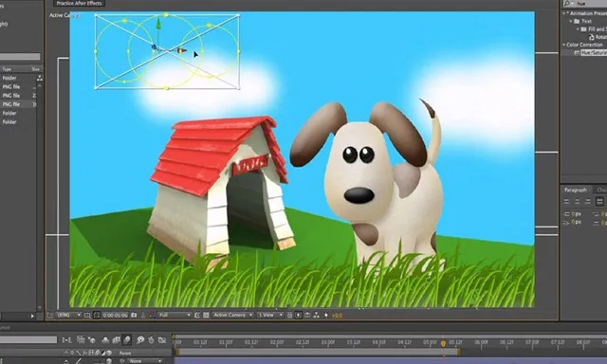Click the auto-keyframe stopwatch icon in timeline
607x364 pixels.
[x=151, y=340]
